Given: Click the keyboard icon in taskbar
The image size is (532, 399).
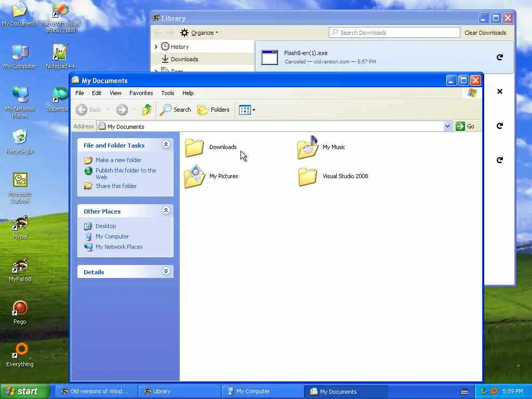Looking at the screenshot, I should 465,392.
